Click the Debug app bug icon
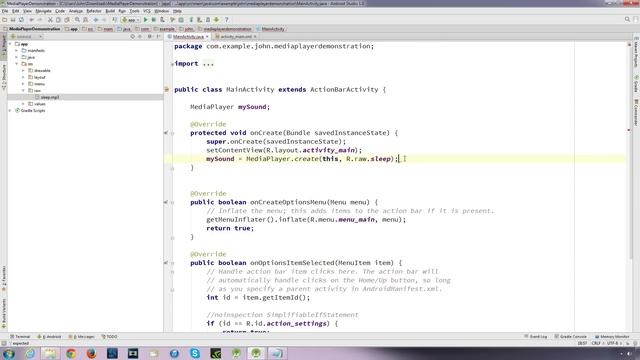This screenshot has width=640, height=360. pyautogui.click(x=154, y=20)
